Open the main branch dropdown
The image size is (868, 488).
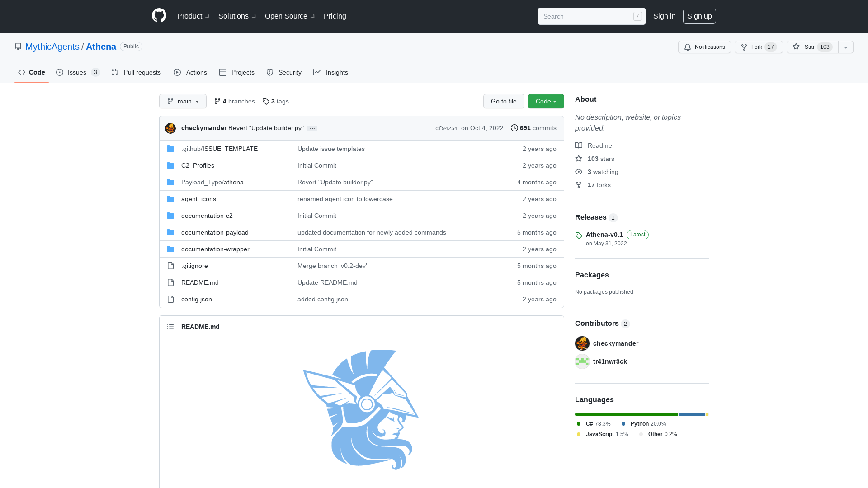click(183, 101)
